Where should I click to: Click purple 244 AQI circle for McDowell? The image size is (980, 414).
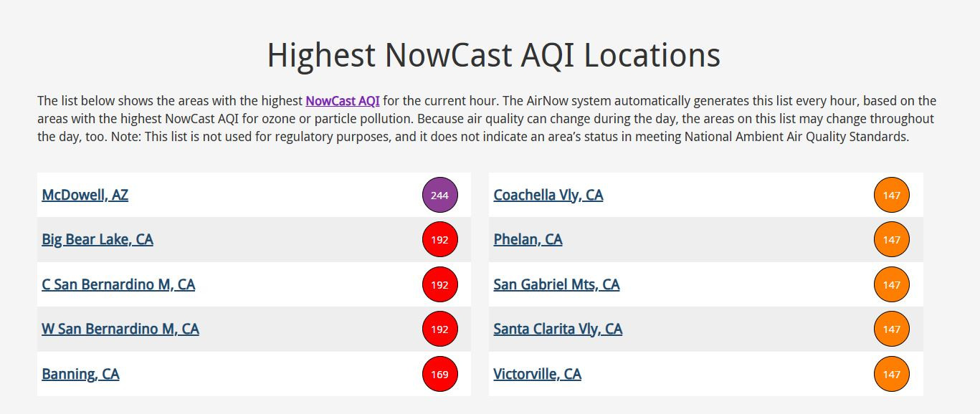point(439,195)
